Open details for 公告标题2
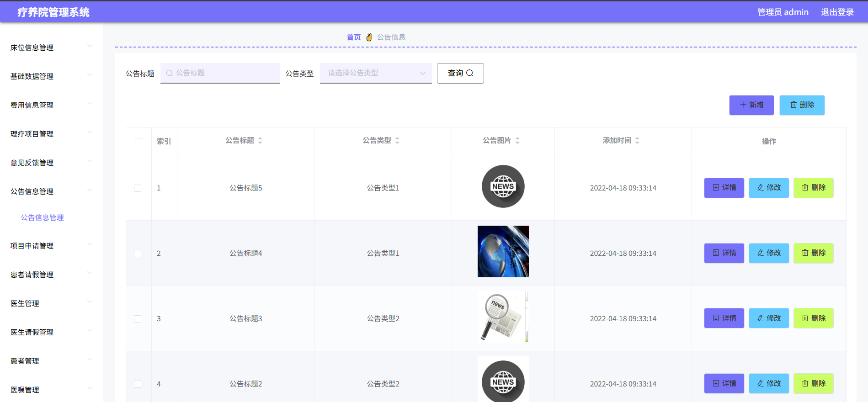 (x=724, y=384)
